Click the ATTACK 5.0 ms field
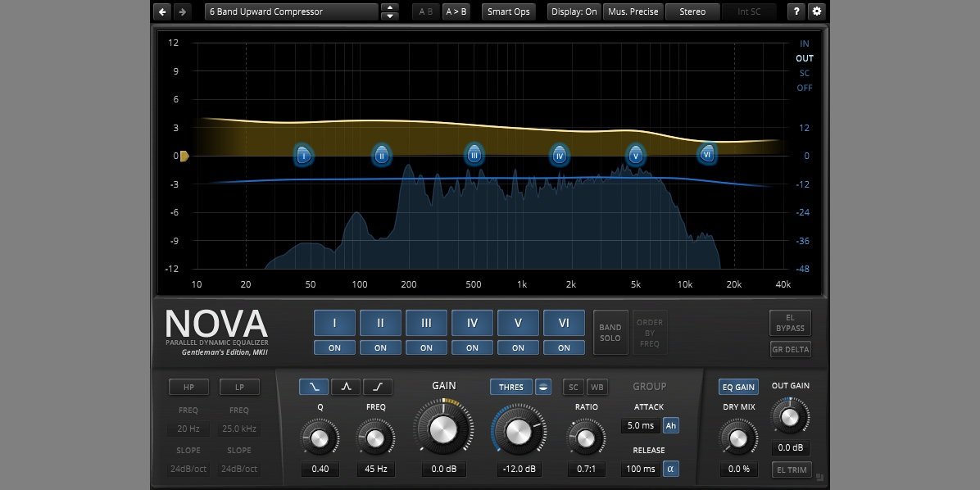 641,425
